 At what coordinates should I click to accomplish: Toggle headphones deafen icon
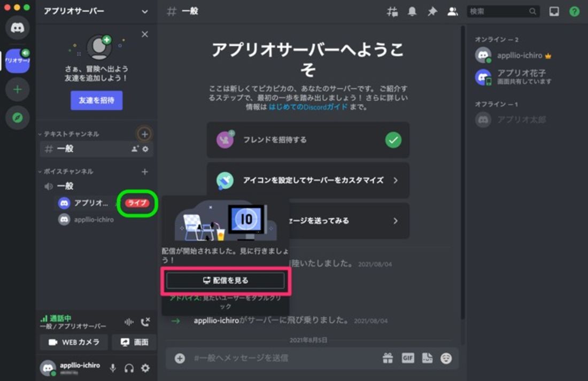point(129,368)
